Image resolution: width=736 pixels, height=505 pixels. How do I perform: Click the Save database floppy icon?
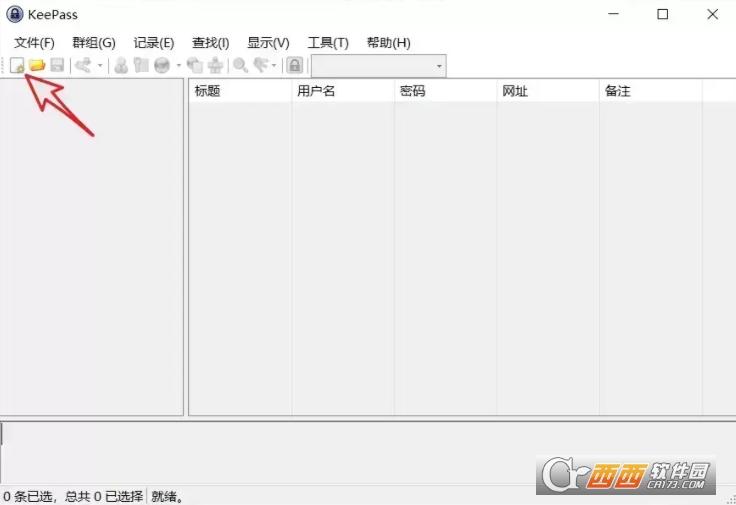(57, 65)
